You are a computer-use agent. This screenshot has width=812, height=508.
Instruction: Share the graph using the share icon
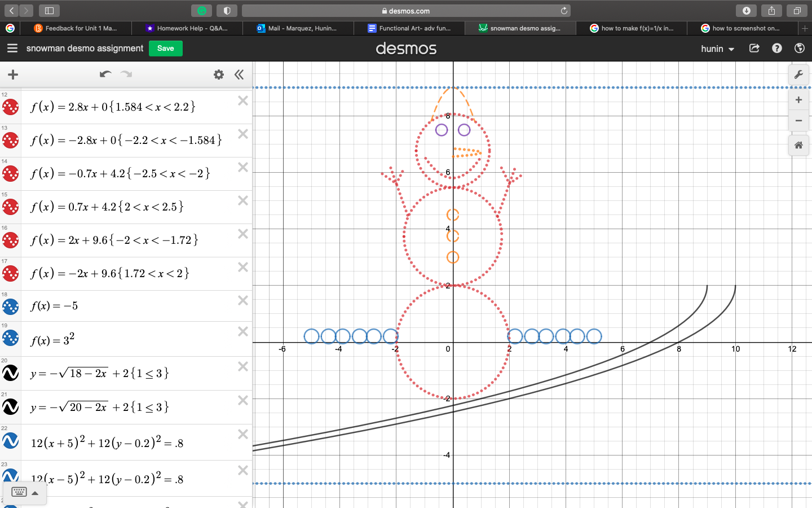pyautogui.click(x=754, y=49)
